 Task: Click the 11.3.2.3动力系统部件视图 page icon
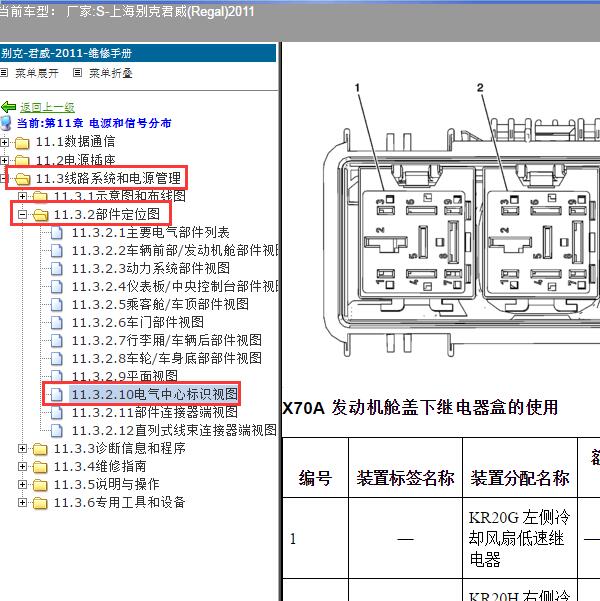(x=57, y=269)
